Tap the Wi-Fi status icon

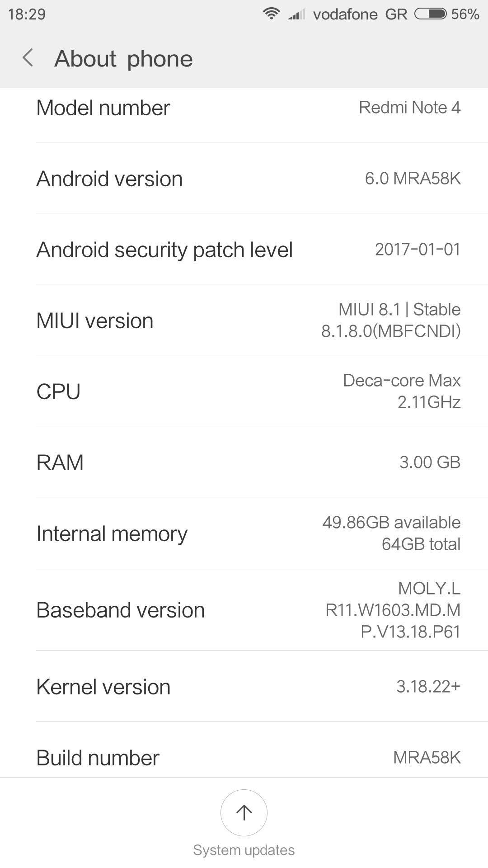[271, 14]
